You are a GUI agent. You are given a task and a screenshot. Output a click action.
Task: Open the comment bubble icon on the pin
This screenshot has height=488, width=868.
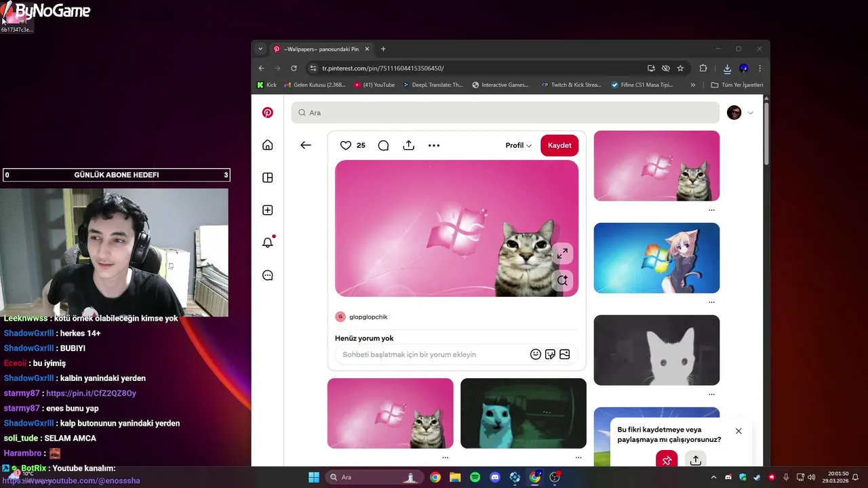(x=383, y=145)
